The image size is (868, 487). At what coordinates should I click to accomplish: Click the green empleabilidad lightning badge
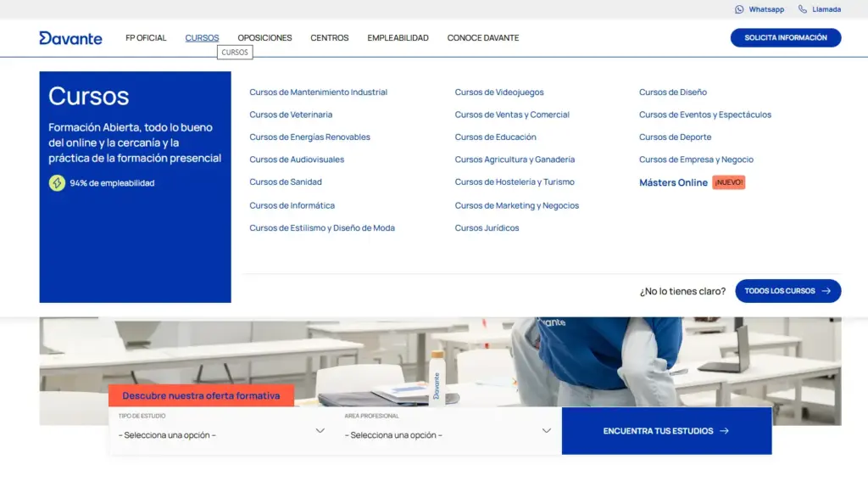tap(57, 182)
